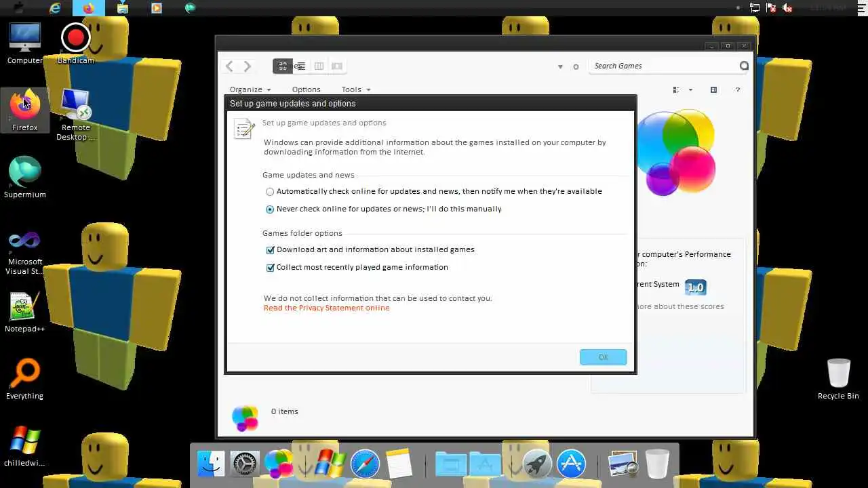The image size is (868, 488).
Task: Click the refresh circle beside address bar
Action: tap(576, 66)
